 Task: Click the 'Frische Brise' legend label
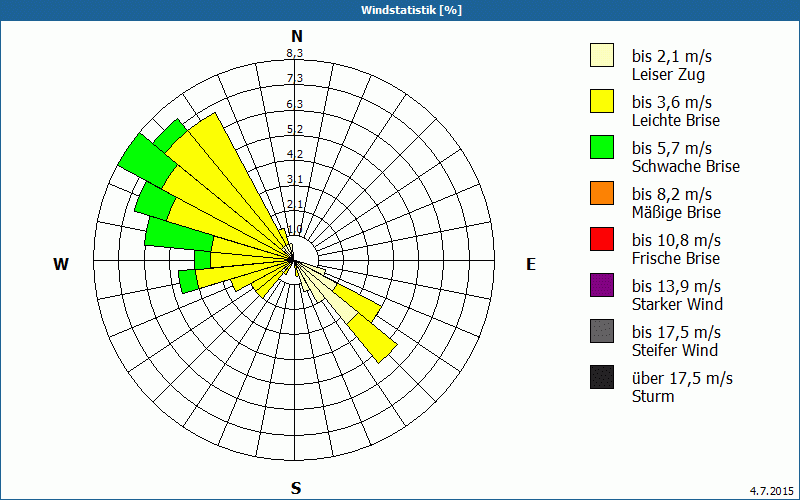click(676, 258)
